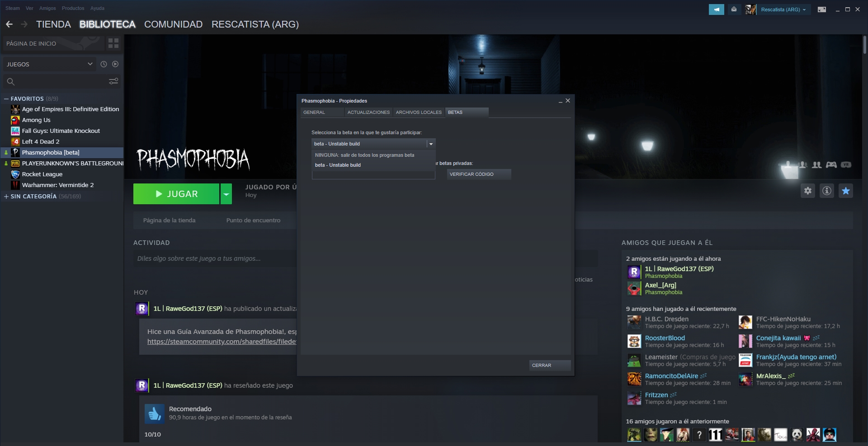Screen dimensions: 868x446
Task: Click the VERIFICAR CÓDIGO button
Action: pyautogui.click(x=479, y=174)
